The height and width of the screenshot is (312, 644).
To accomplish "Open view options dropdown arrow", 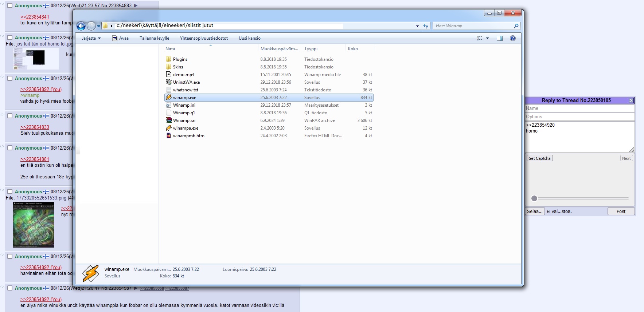I will (487, 38).
